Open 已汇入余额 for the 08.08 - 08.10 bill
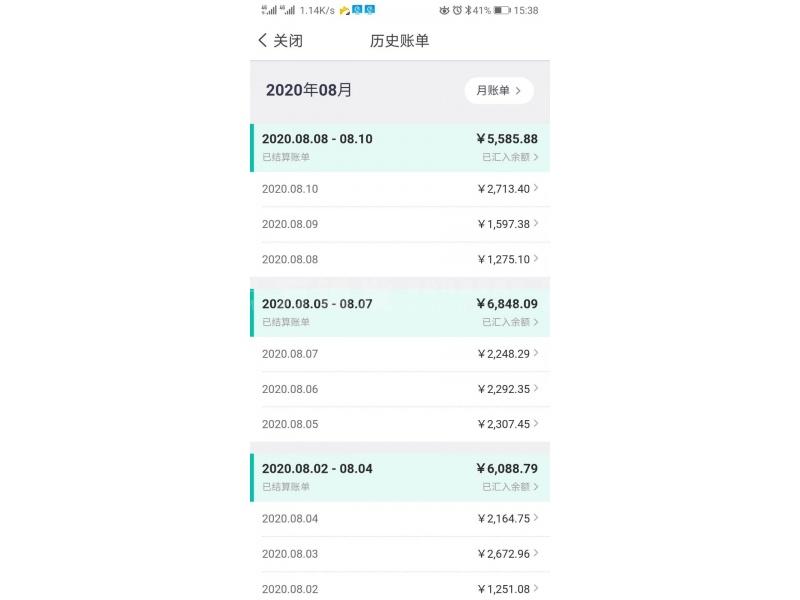 click(x=510, y=157)
